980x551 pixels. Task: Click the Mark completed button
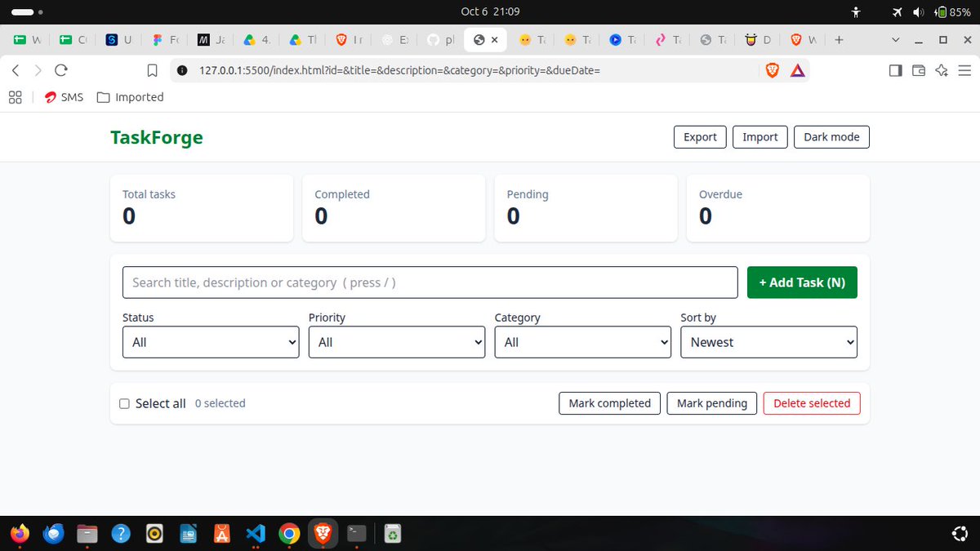(x=609, y=403)
